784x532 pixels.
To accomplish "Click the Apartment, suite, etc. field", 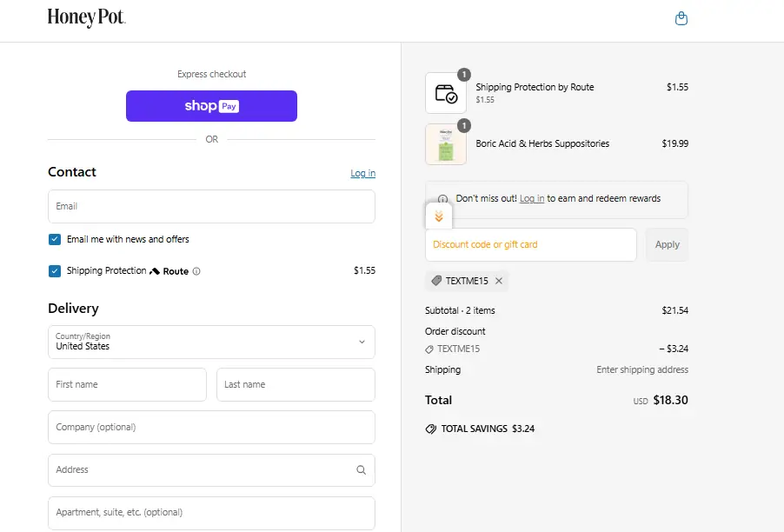I will [211, 513].
